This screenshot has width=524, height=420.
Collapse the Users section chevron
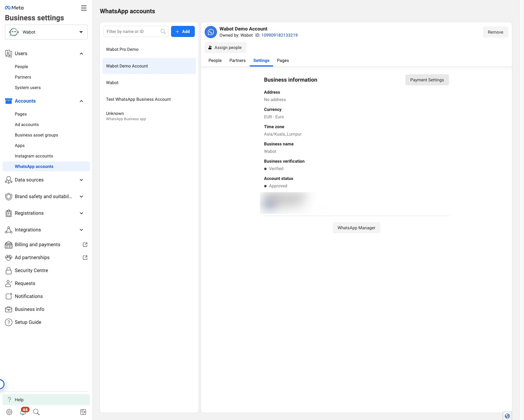pyautogui.click(x=81, y=54)
